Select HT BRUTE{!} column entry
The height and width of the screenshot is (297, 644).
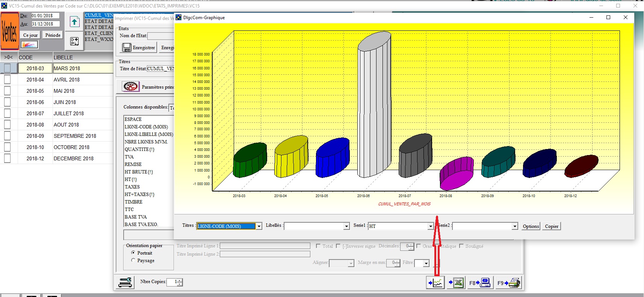click(139, 172)
